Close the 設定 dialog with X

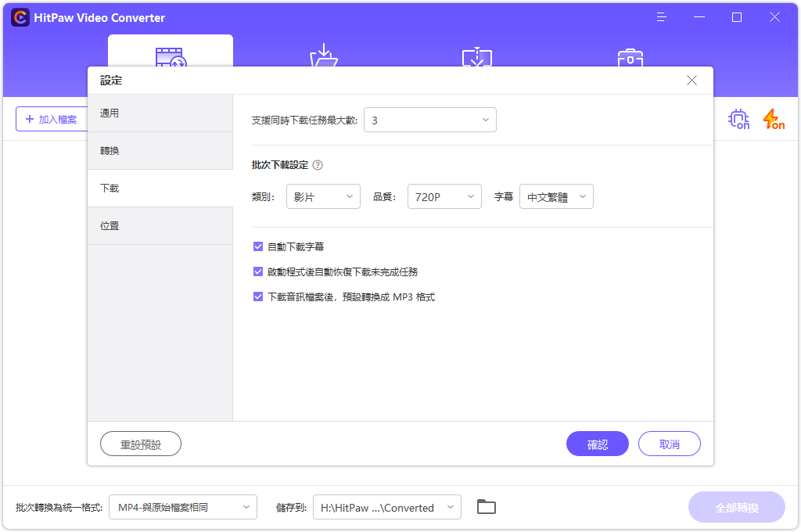[691, 81]
